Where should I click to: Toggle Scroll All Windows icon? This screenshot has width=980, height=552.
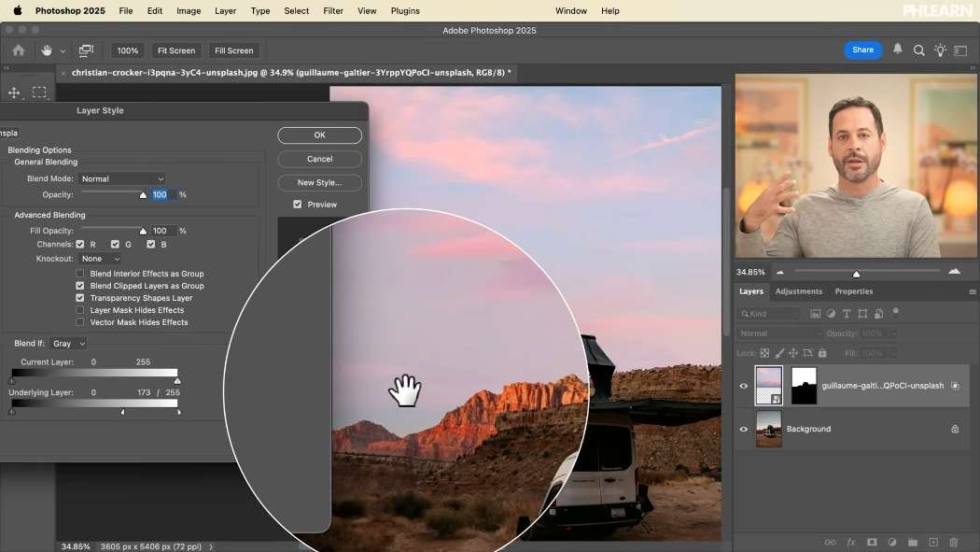tap(86, 50)
